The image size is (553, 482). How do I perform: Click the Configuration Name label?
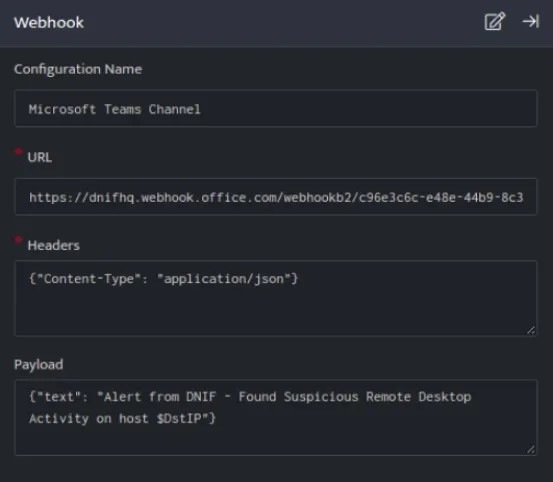[78, 69]
